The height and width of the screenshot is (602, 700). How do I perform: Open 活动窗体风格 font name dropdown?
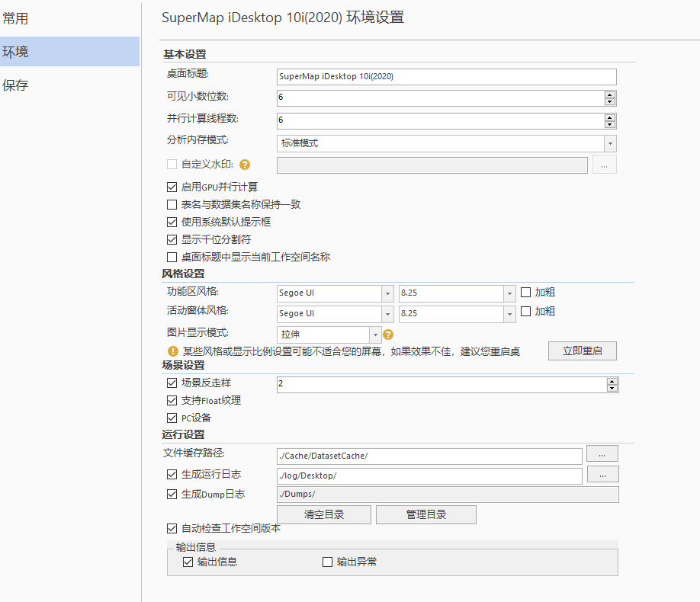pos(387,314)
